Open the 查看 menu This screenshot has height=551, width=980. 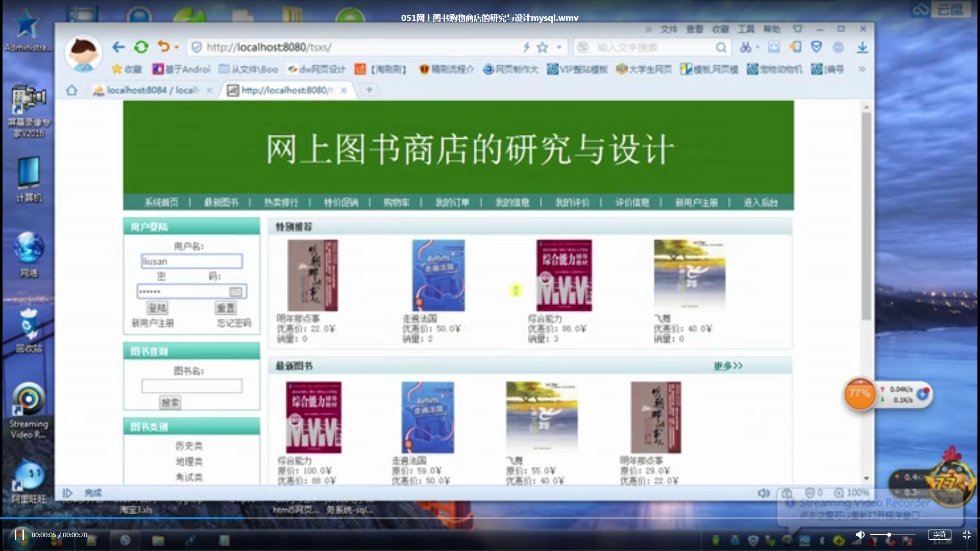tap(694, 29)
